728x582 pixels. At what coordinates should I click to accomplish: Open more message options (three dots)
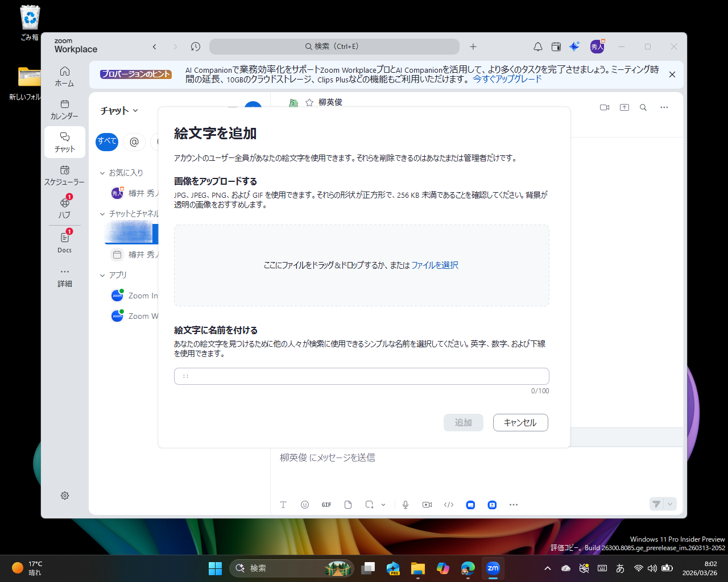tap(514, 505)
